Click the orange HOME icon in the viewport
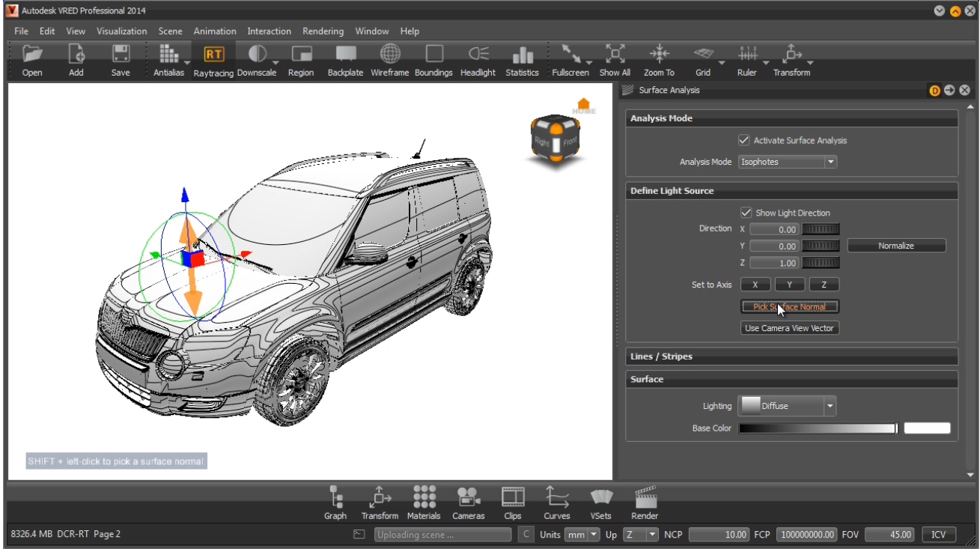980x549 pixels. (x=584, y=106)
